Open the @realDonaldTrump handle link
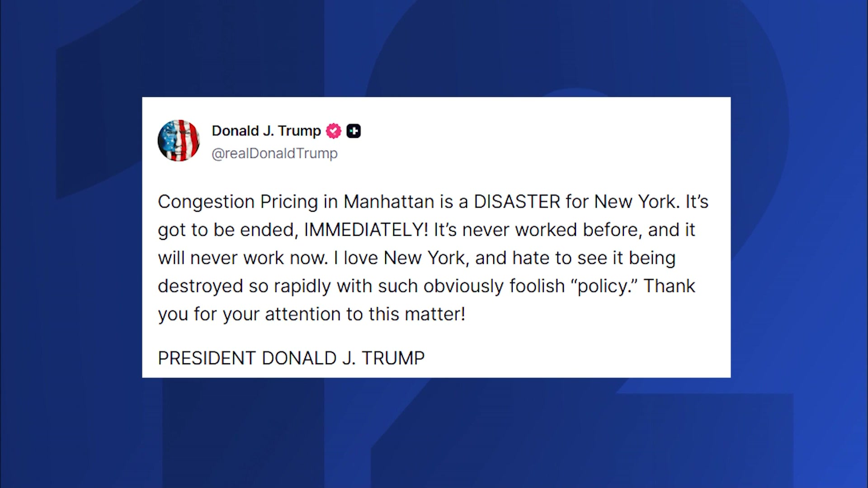Viewport: 868px width, 488px height. [274, 154]
